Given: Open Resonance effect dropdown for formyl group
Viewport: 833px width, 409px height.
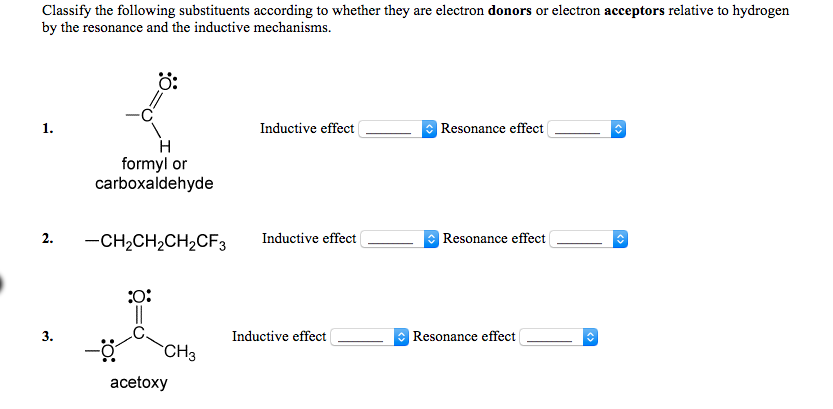Looking at the screenshot, I should pos(586,129).
